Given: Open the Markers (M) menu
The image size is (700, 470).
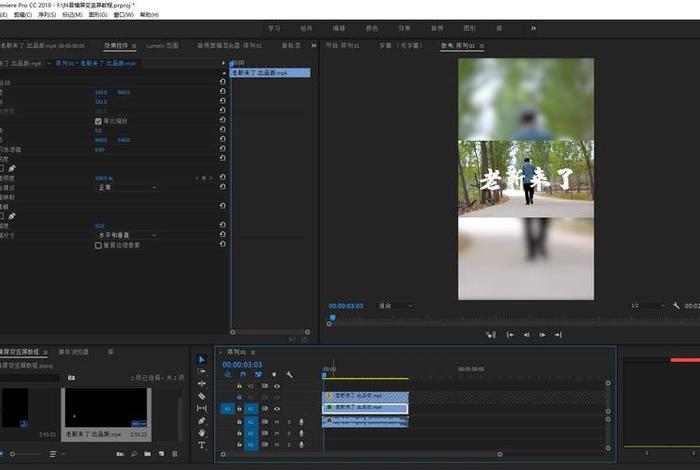Looking at the screenshot, I should 72,15.
